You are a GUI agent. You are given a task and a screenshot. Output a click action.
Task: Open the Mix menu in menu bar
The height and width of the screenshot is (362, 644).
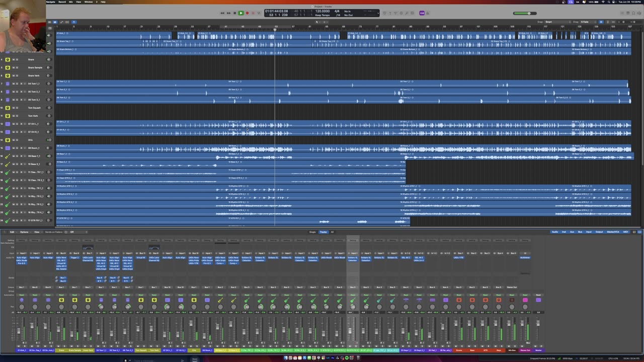pos(70,2)
